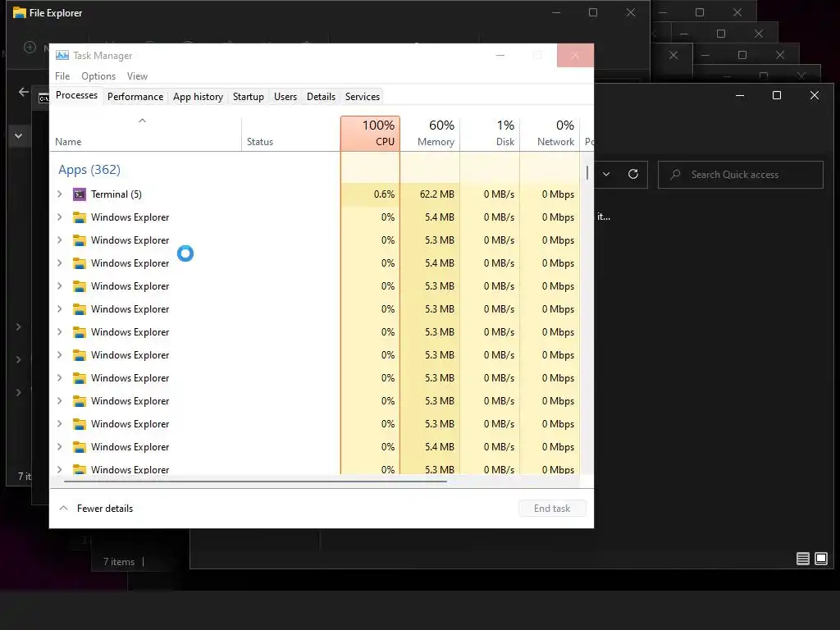Click the 62.2 MB memory value
840x630 pixels.
436,194
